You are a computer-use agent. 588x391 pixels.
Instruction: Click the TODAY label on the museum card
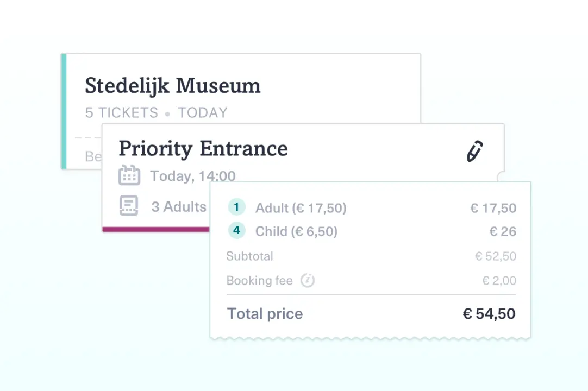203,113
